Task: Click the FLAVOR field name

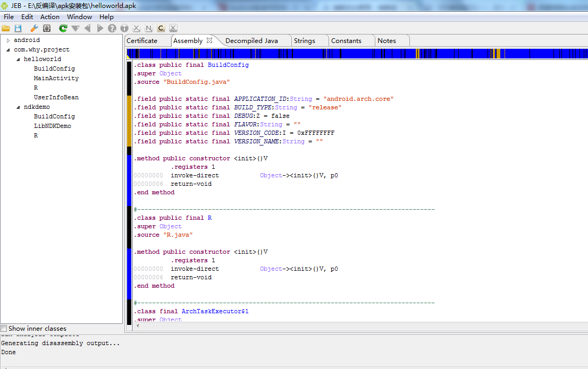Action: (x=245, y=124)
